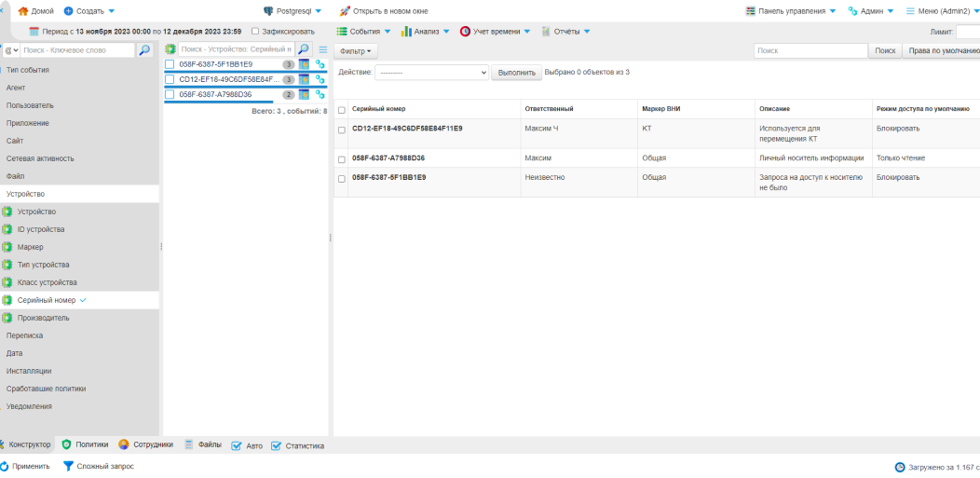980x478 pixels.
Task: Click the period calendar icon
Action: click(34, 32)
